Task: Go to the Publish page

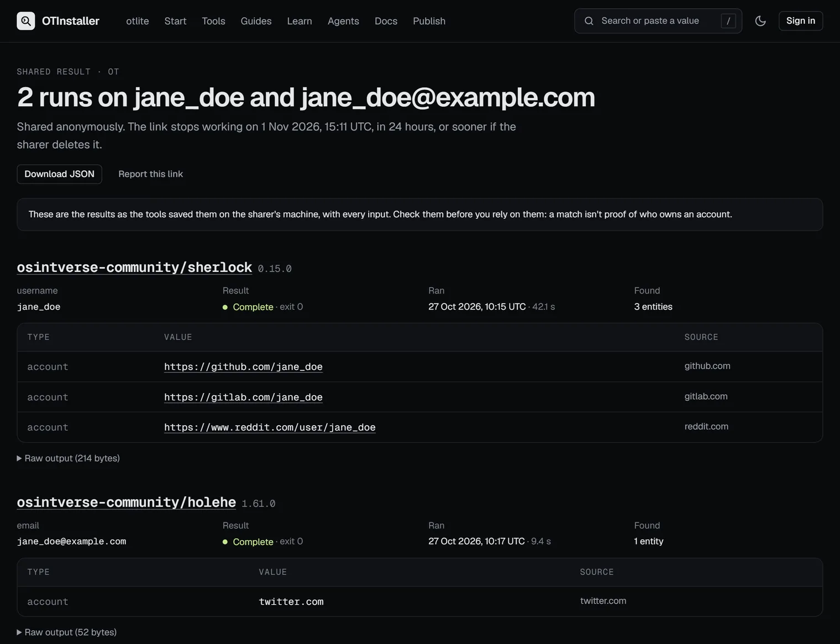Action: pyautogui.click(x=429, y=21)
